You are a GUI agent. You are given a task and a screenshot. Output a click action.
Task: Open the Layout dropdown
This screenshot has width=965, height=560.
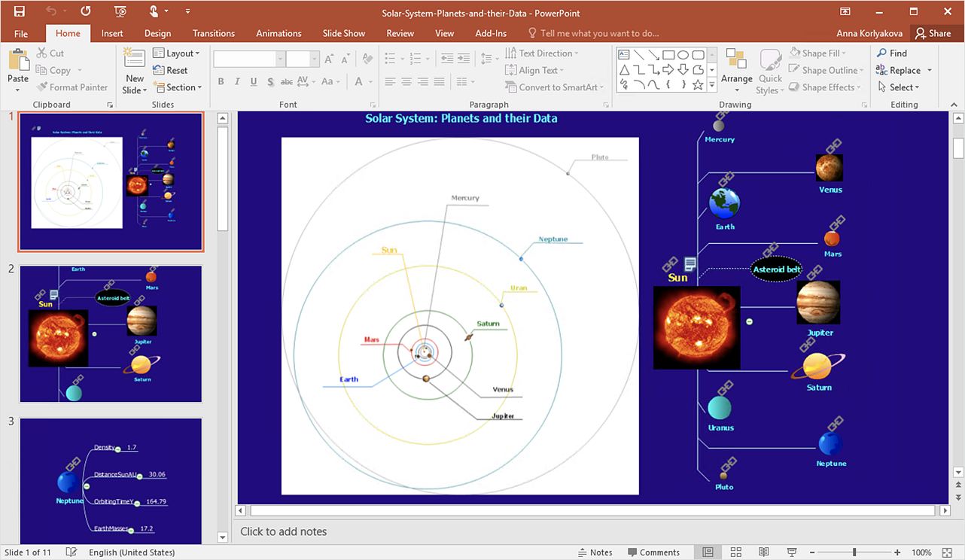coord(177,53)
